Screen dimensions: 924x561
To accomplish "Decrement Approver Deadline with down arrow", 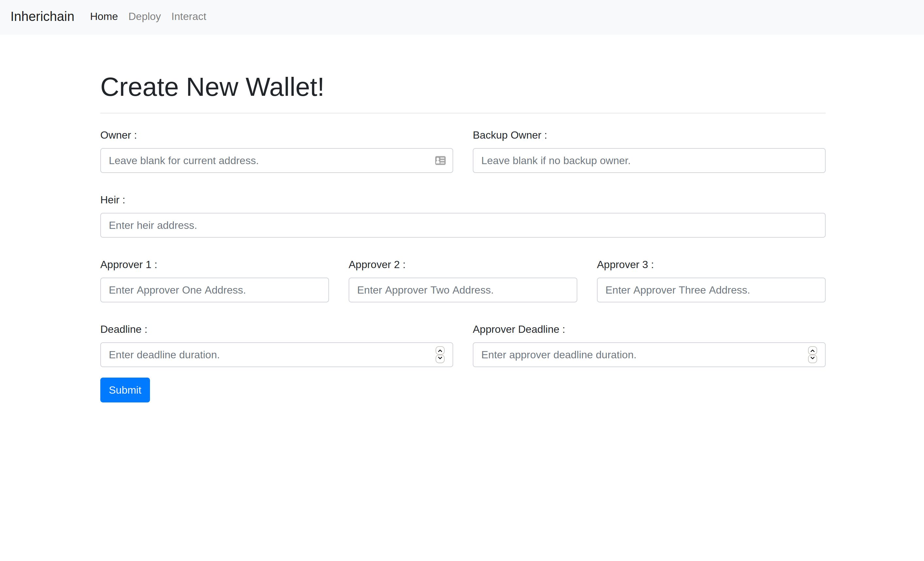I will pyautogui.click(x=813, y=359).
